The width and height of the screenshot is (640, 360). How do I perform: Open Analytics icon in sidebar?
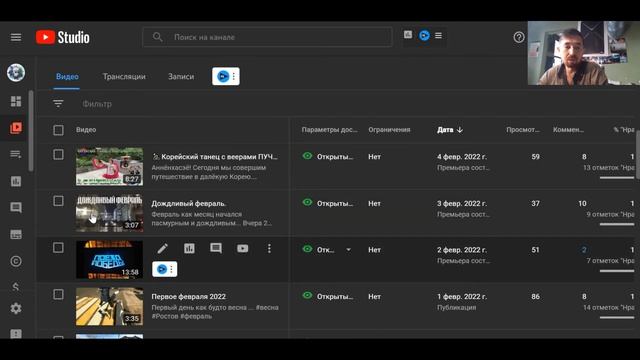16,181
